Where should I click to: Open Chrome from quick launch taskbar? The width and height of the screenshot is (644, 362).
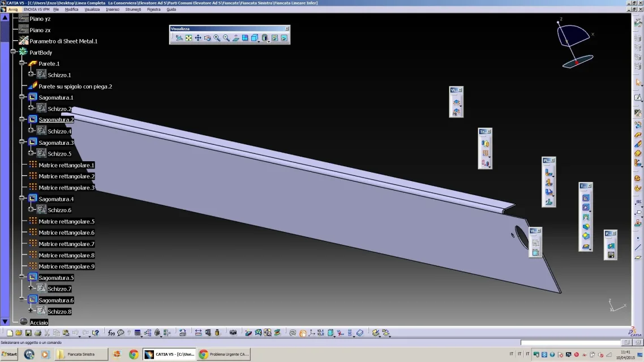click(134, 354)
